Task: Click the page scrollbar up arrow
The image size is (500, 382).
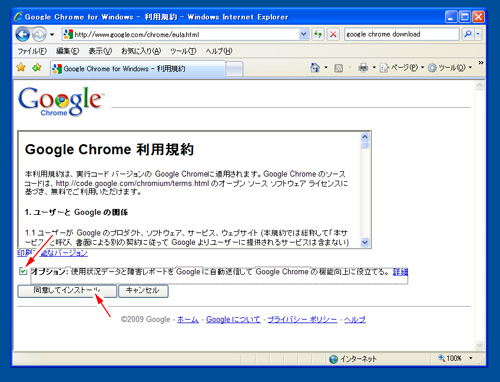Action: click(479, 86)
